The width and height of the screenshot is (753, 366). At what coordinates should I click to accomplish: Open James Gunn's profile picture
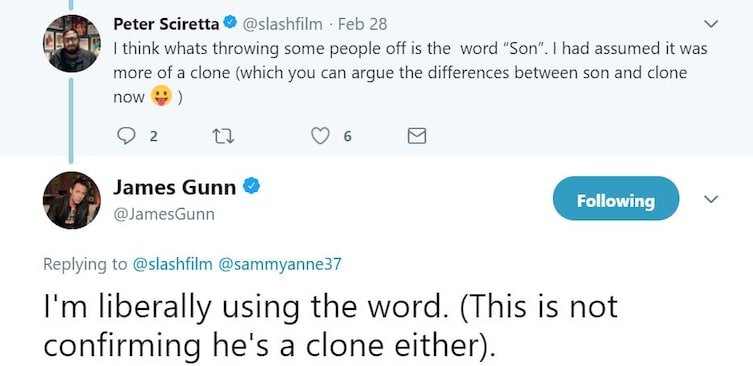(x=72, y=200)
